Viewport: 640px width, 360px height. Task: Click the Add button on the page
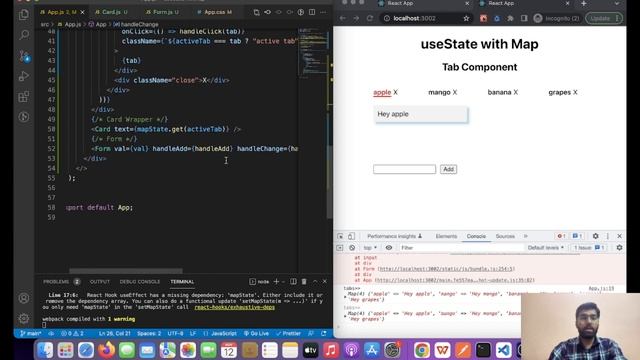(x=448, y=169)
